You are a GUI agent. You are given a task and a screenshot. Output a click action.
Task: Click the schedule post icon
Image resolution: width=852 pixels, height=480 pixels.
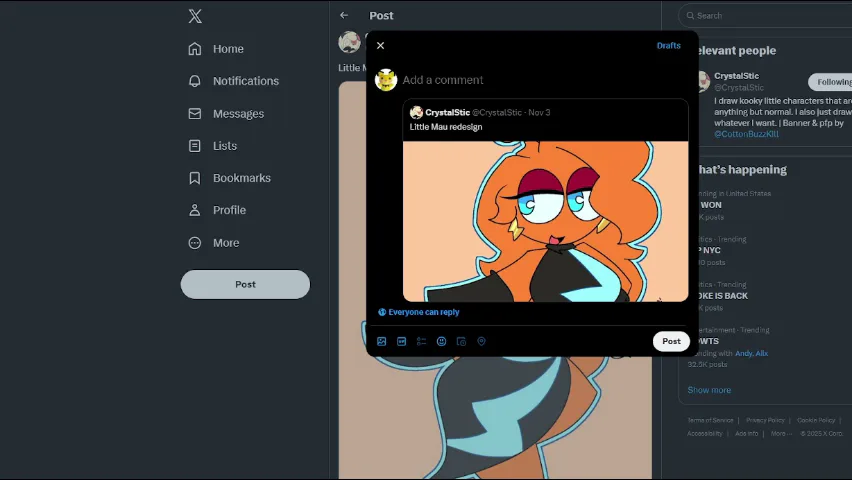[x=461, y=341]
